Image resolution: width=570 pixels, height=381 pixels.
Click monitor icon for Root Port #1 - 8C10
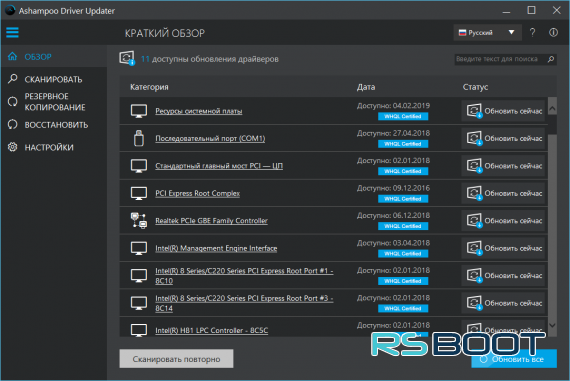(x=139, y=276)
